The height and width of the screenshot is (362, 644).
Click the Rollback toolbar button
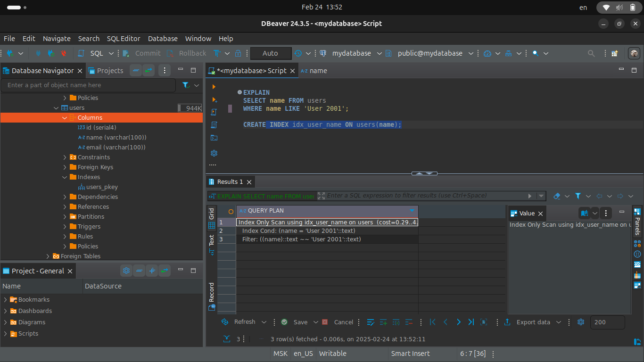pyautogui.click(x=187, y=53)
